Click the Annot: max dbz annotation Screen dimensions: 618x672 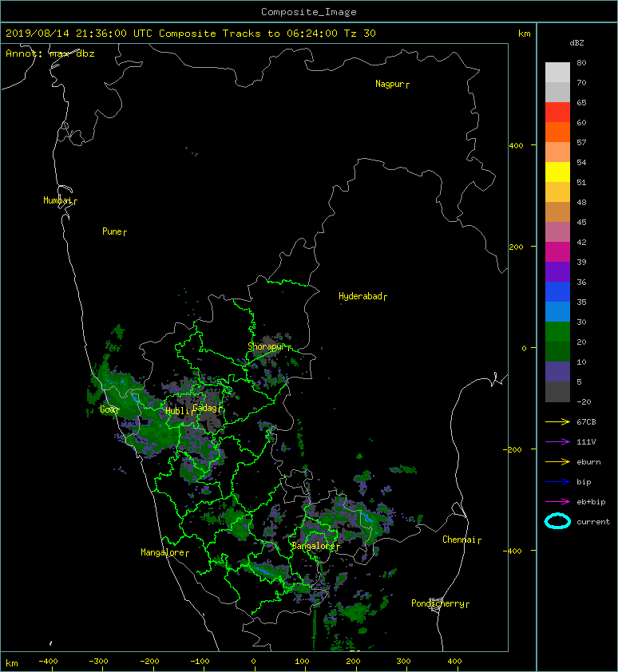[x=50, y=53]
